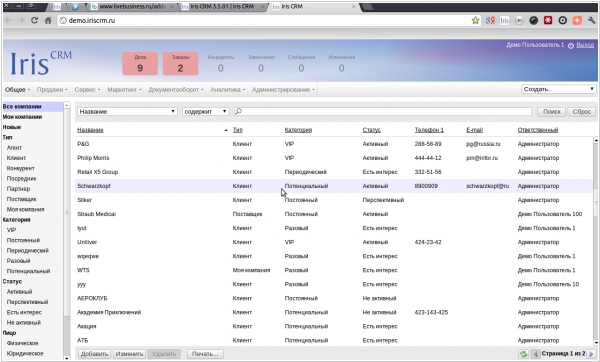
Task: Click the Печать button
Action: click(x=205, y=354)
